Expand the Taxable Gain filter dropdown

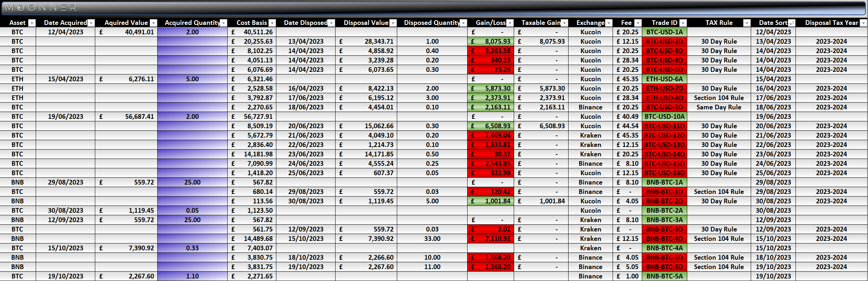[564, 23]
